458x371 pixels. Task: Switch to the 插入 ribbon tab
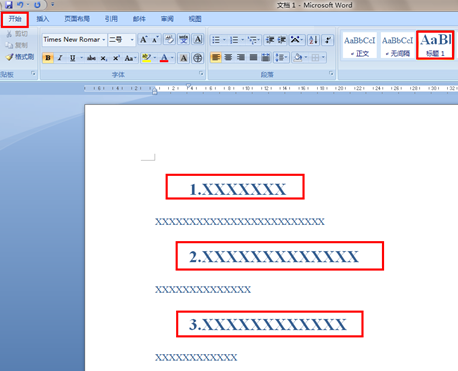pyautogui.click(x=43, y=19)
